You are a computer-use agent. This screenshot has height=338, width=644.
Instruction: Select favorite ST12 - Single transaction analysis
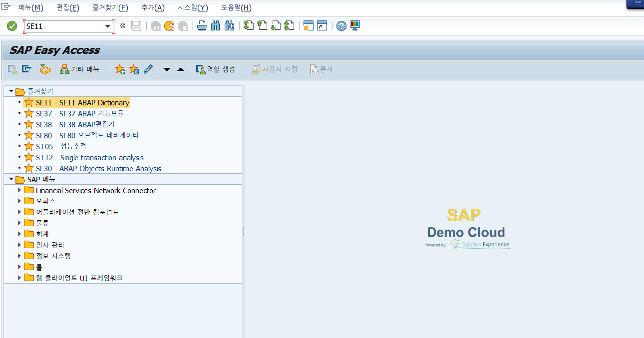(90, 158)
